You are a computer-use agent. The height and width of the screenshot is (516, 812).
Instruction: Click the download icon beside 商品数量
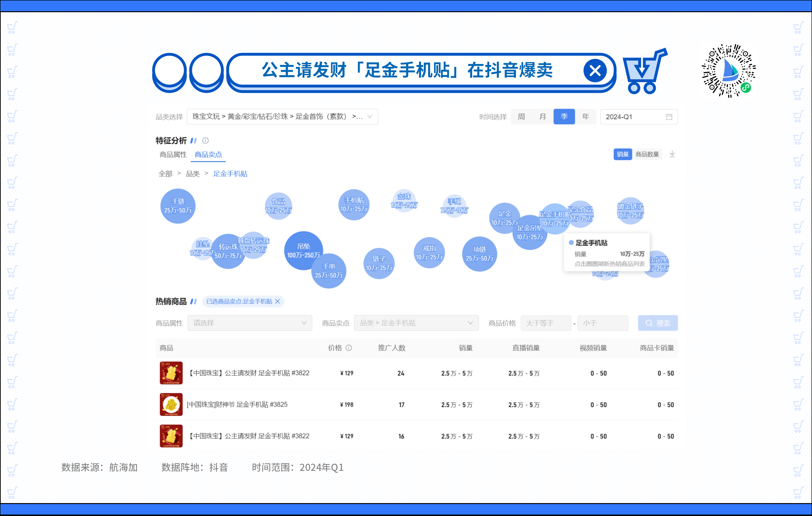672,154
